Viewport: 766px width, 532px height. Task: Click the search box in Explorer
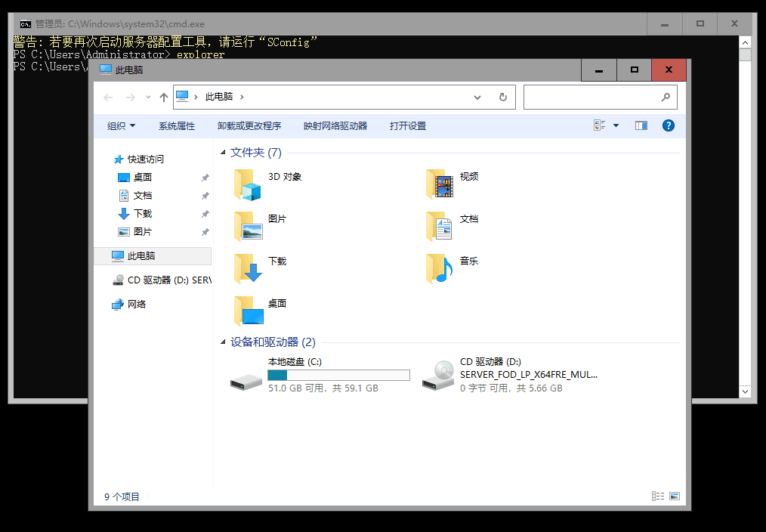coord(591,97)
